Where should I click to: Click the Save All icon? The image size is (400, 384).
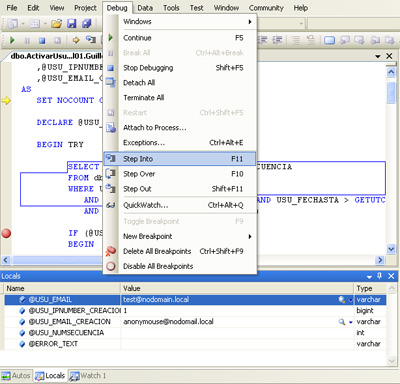click(x=87, y=24)
